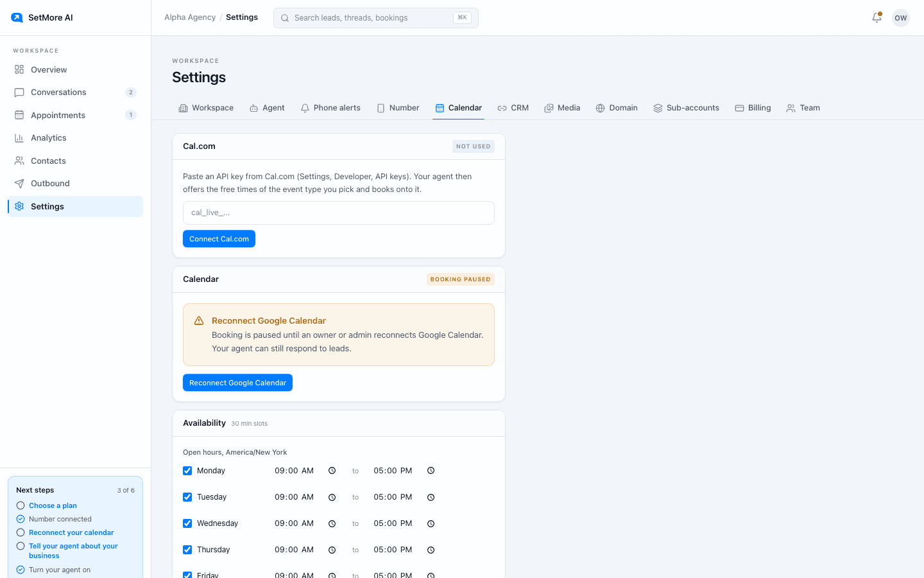Open notifications bell
Viewport: 924px width, 578px height.
(x=877, y=18)
